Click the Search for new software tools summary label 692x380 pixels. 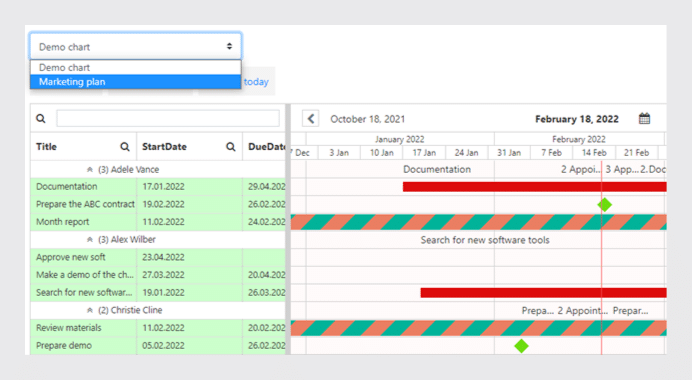click(x=485, y=240)
